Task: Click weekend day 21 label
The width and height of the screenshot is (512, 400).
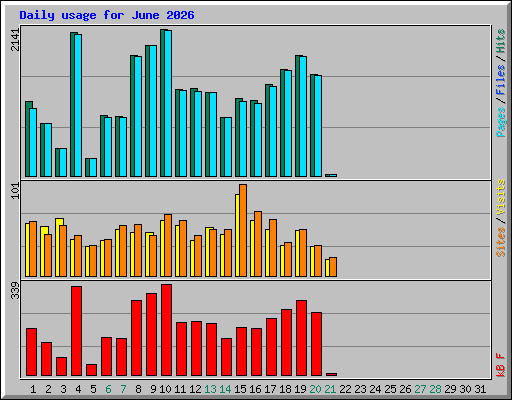Action: tap(330, 389)
